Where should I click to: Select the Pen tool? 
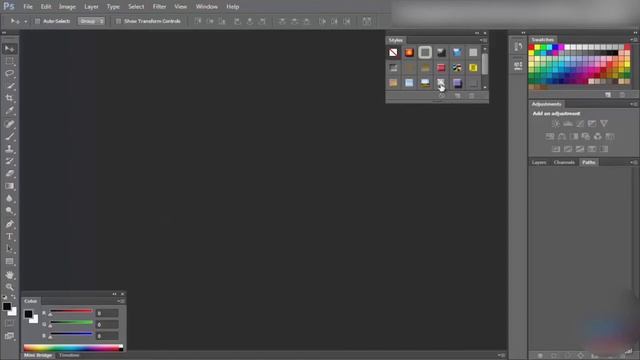click(x=9, y=224)
